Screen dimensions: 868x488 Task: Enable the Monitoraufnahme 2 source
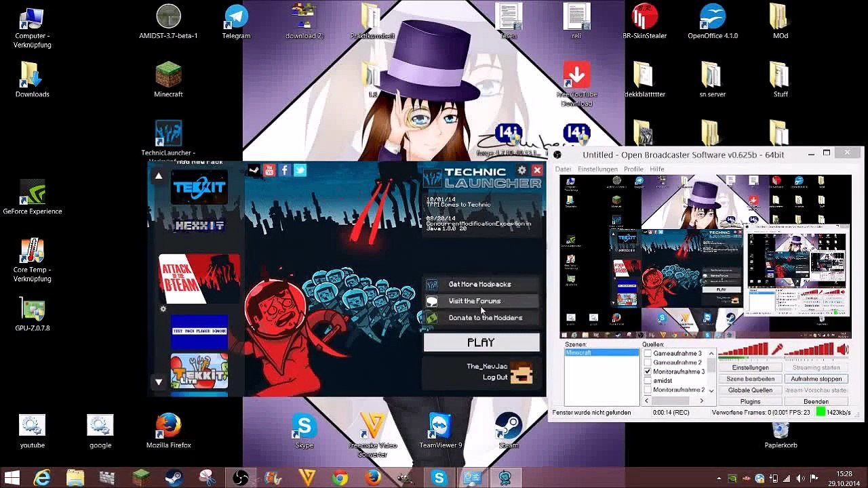(x=648, y=390)
